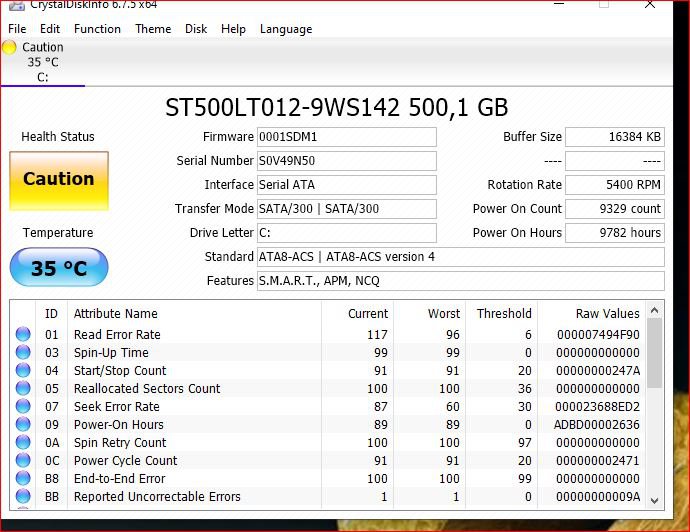The image size is (690, 532).
Task: Click the yellow Caution disk indicator icon
Action: pyautogui.click(x=10, y=47)
